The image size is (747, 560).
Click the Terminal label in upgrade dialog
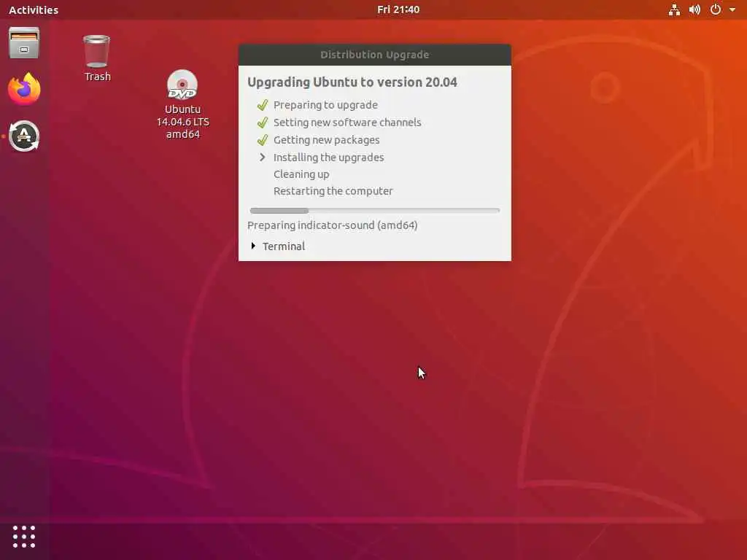284,246
